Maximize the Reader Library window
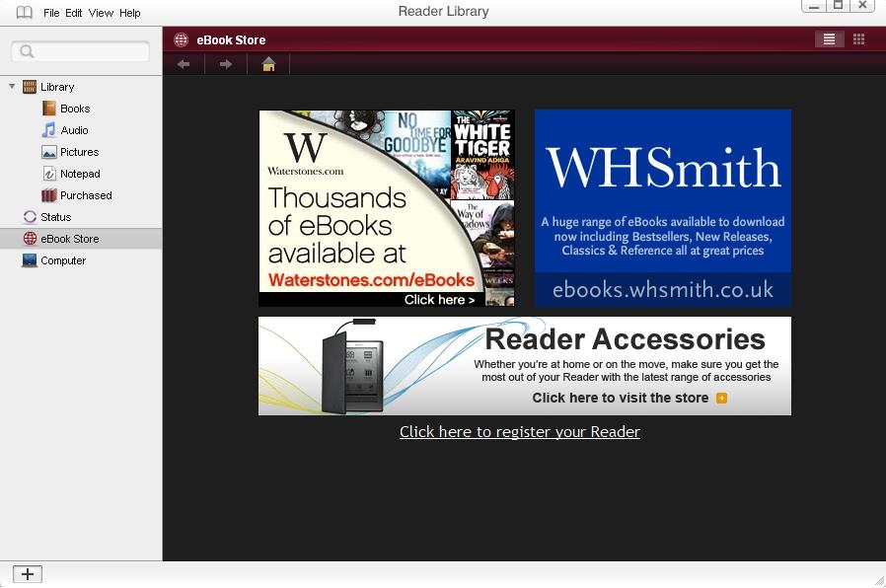This screenshot has width=886, height=588. pos(839,6)
